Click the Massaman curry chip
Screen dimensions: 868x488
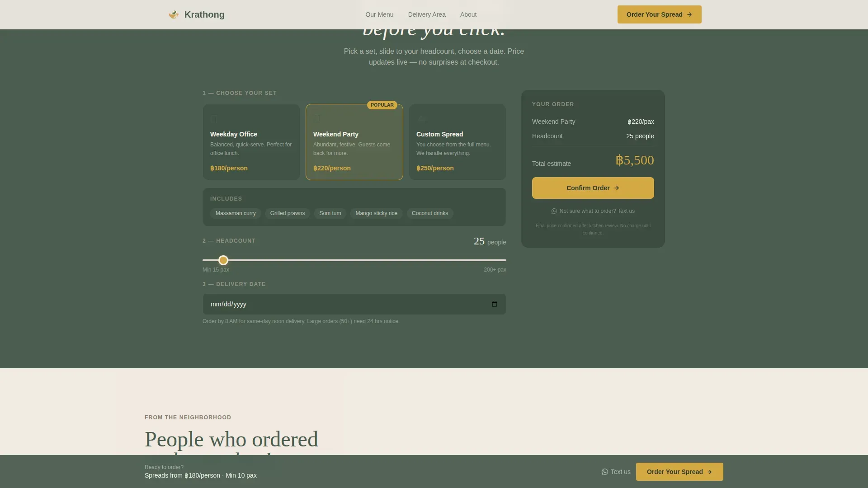click(236, 213)
